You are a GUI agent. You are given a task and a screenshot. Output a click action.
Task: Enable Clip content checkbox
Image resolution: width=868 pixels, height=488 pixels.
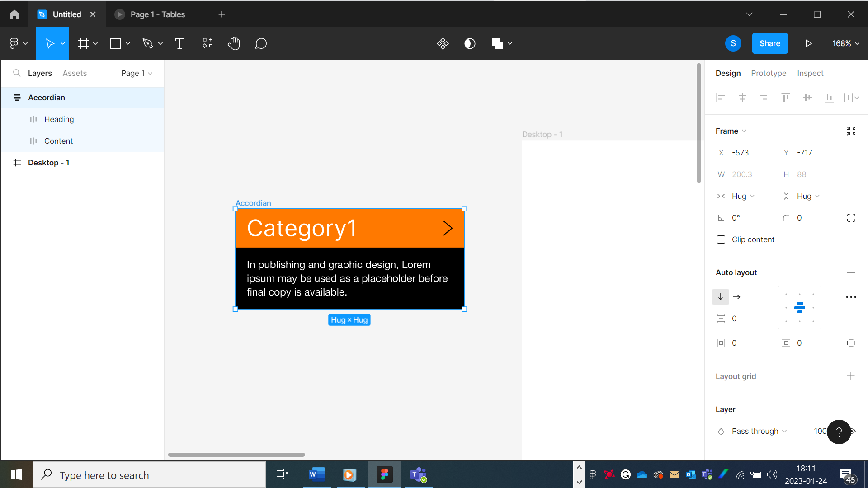721,239
